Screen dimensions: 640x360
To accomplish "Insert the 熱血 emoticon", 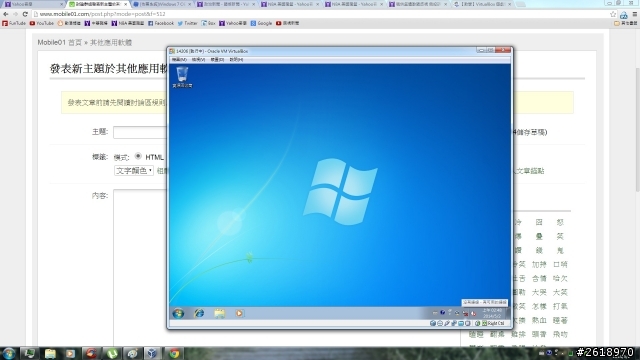I will pyautogui.click(x=539, y=320).
